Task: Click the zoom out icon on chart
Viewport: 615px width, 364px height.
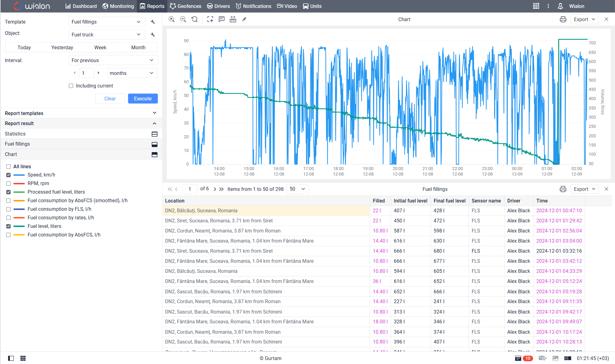Action: point(183,19)
